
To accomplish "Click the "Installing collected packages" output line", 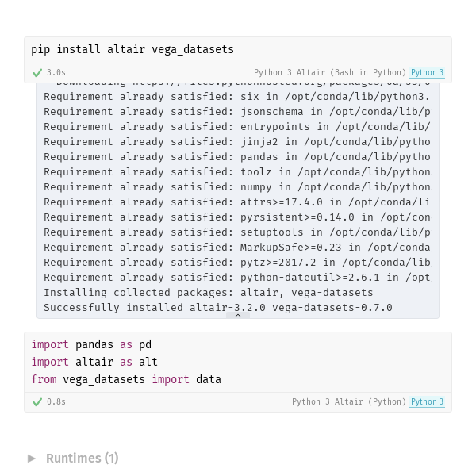I will coord(208,292).
